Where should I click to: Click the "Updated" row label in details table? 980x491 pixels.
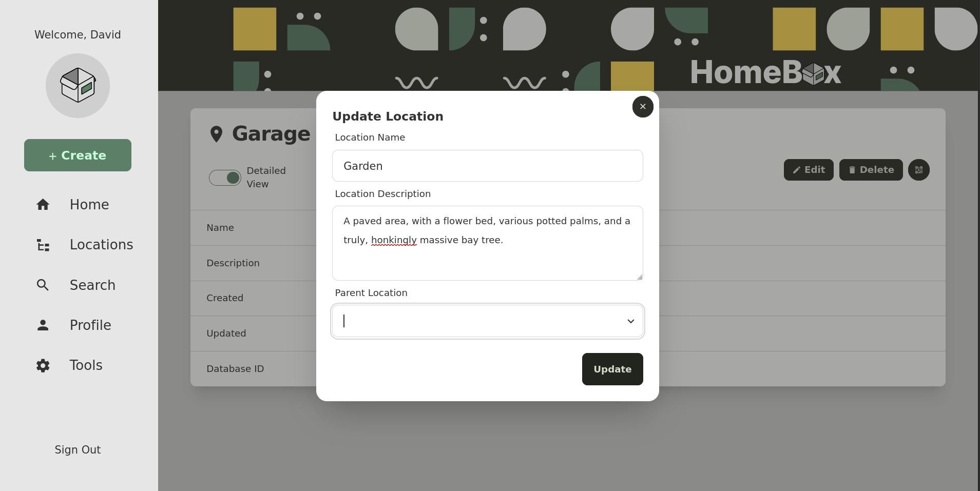pos(226,333)
